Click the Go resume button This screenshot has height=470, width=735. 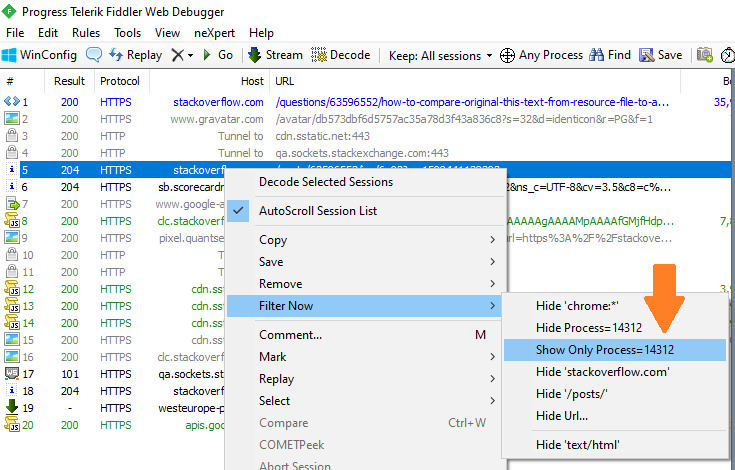[218, 55]
